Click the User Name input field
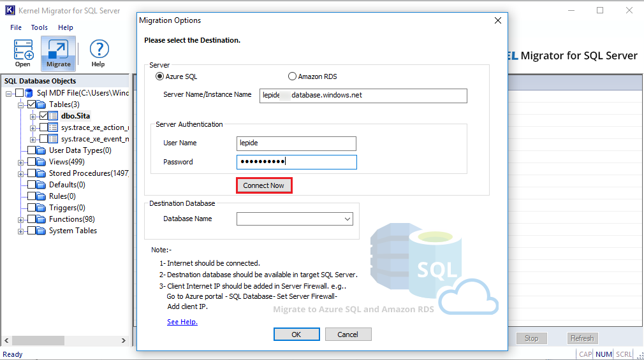Viewport: 644px width, 360px height. point(296,143)
